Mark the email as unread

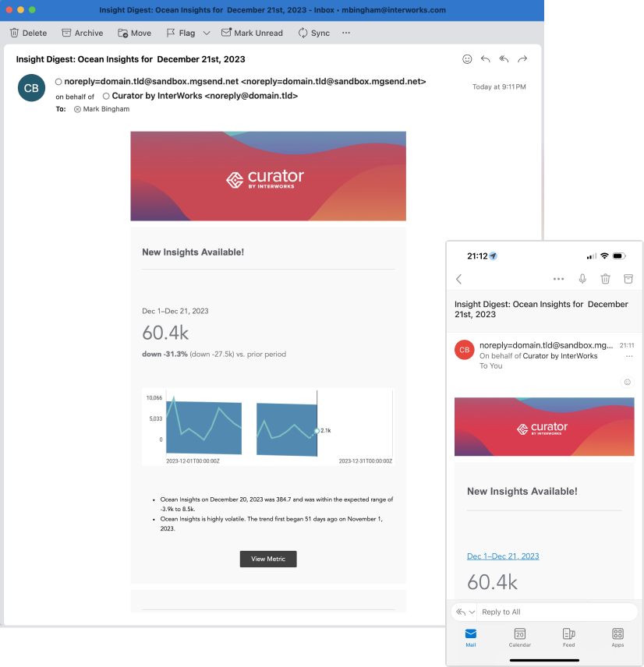point(252,33)
